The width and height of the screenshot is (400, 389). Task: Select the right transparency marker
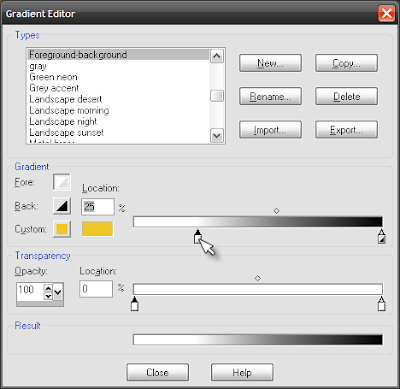pyautogui.click(x=382, y=303)
